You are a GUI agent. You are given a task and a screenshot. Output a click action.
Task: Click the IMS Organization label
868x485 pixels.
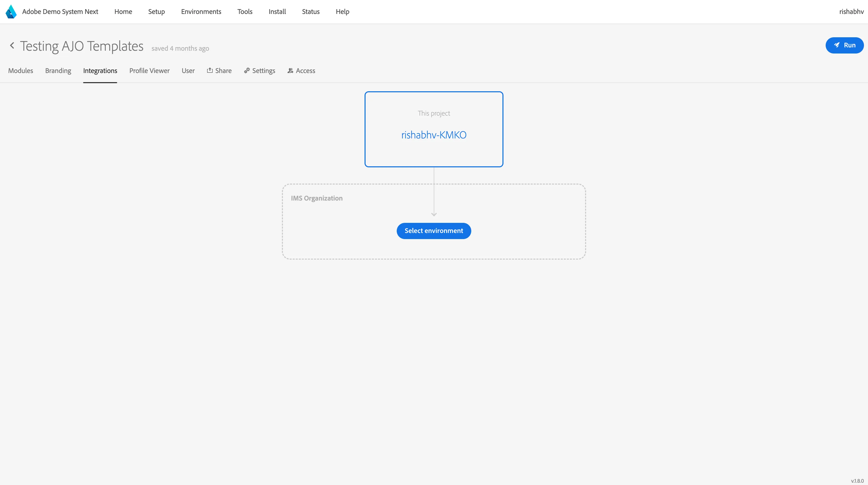click(317, 198)
